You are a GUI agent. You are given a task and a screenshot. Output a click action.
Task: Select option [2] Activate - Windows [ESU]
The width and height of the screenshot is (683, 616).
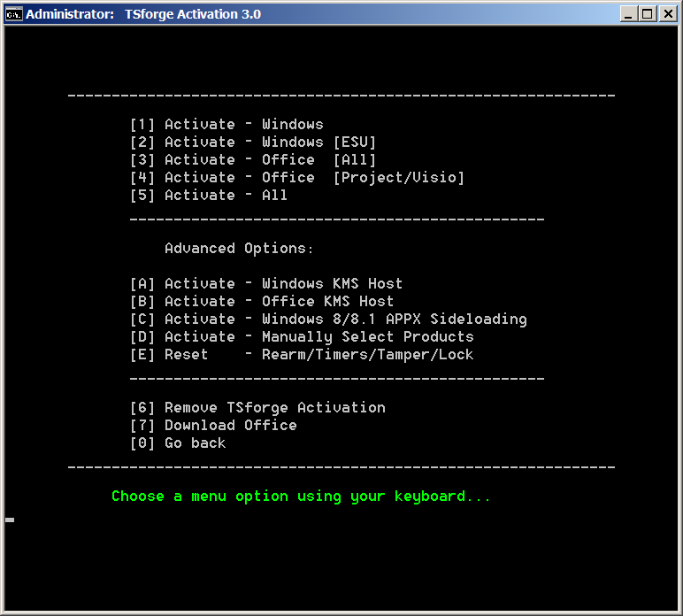point(253,142)
